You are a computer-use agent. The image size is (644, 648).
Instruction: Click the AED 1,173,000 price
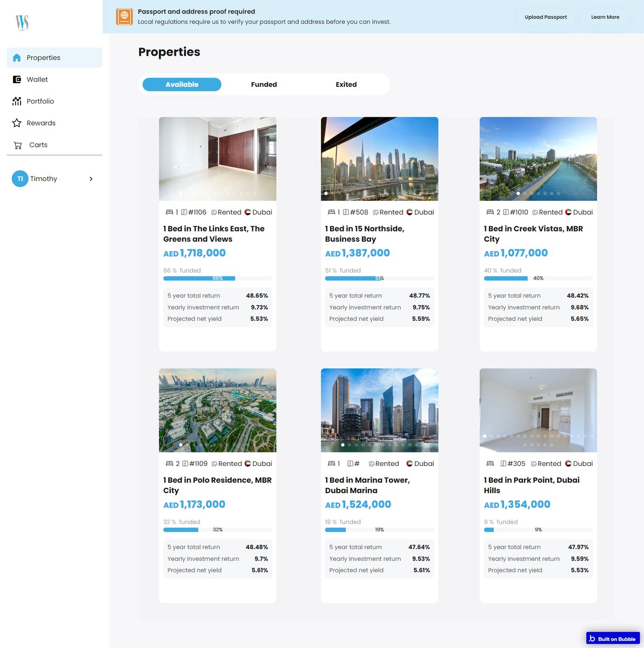(194, 504)
